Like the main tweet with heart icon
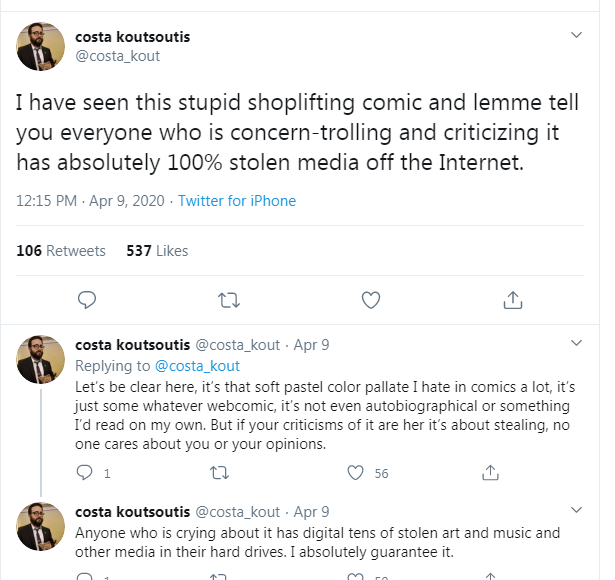Screen dimensions: 615x580 [370, 299]
